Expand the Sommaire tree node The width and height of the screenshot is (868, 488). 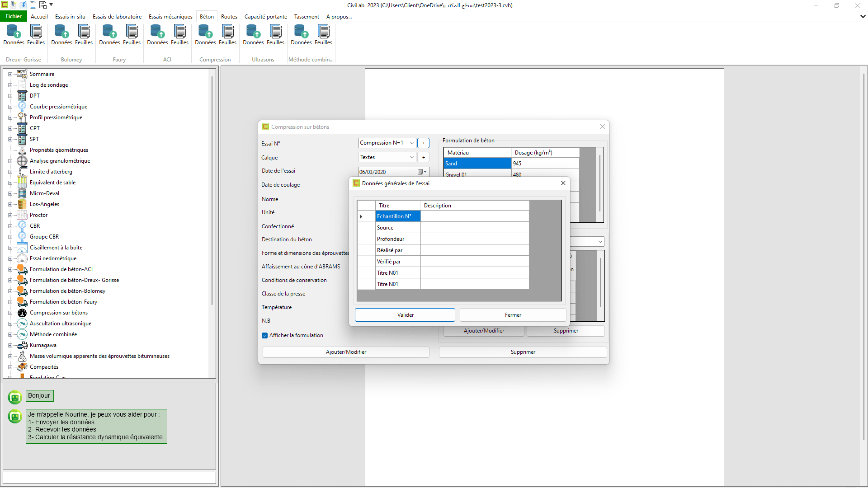coord(10,74)
